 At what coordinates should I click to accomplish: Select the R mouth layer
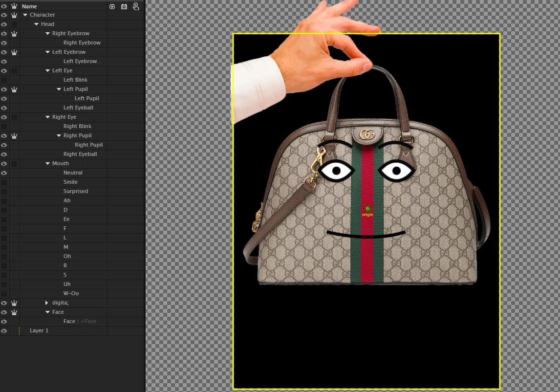[x=65, y=265]
